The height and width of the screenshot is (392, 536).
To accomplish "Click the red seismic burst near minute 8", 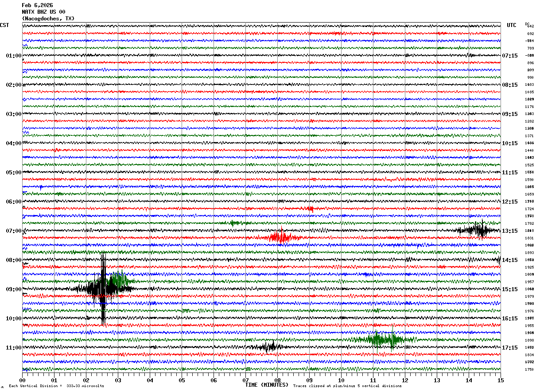I will pyautogui.click(x=280, y=237).
